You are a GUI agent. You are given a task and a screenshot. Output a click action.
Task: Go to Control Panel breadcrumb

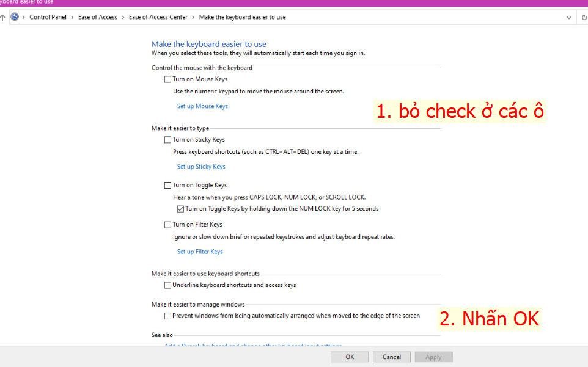click(x=48, y=17)
